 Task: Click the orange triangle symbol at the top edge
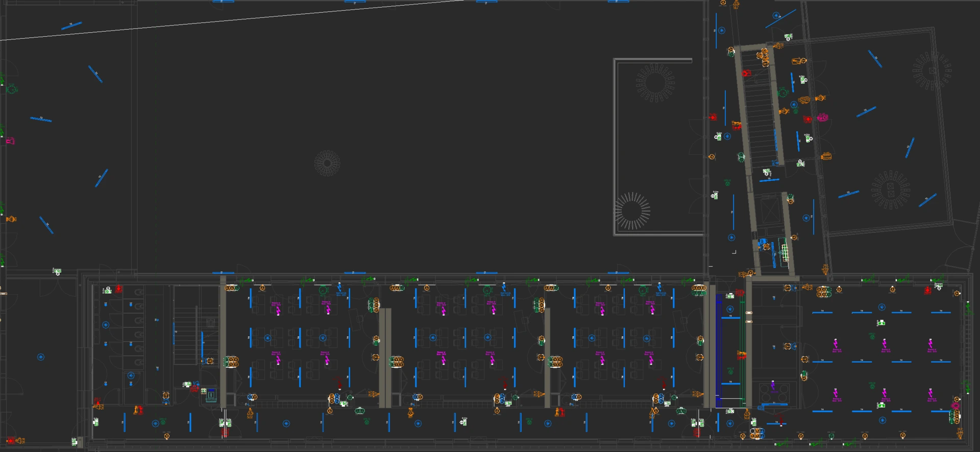click(x=736, y=5)
